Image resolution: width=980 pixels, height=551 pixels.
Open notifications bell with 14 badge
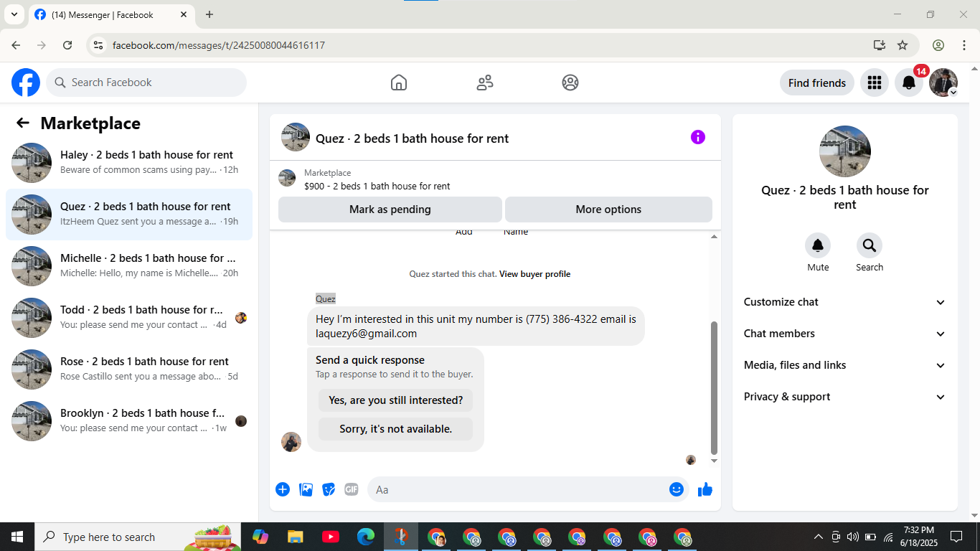click(x=909, y=83)
